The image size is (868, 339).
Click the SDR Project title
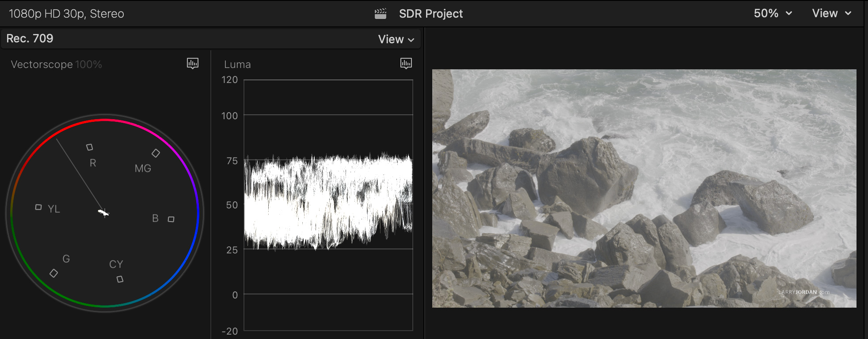pyautogui.click(x=431, y=14)
